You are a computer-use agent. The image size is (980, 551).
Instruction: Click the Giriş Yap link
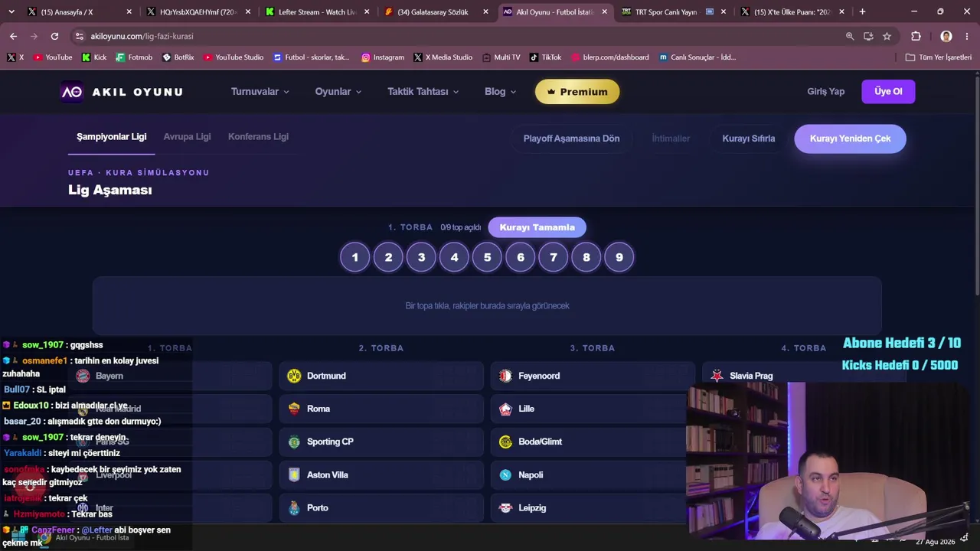(825, 92)
